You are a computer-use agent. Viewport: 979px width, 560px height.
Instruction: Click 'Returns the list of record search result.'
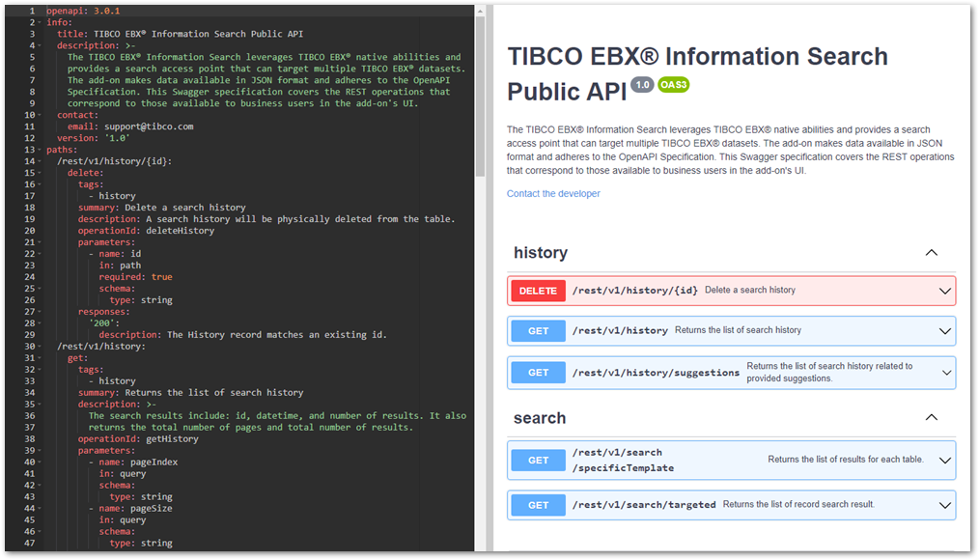[x=798, y=504]
